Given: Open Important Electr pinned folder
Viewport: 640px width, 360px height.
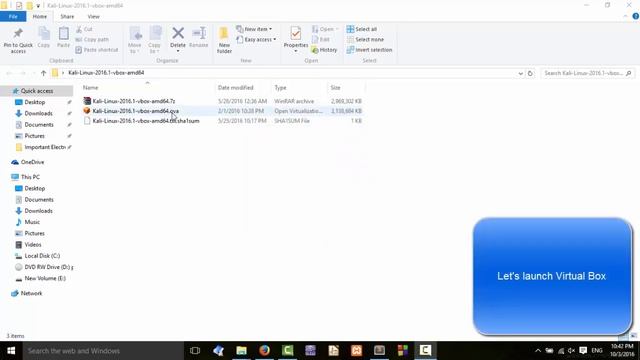Looking at the screenshot, I should [44, 147].
